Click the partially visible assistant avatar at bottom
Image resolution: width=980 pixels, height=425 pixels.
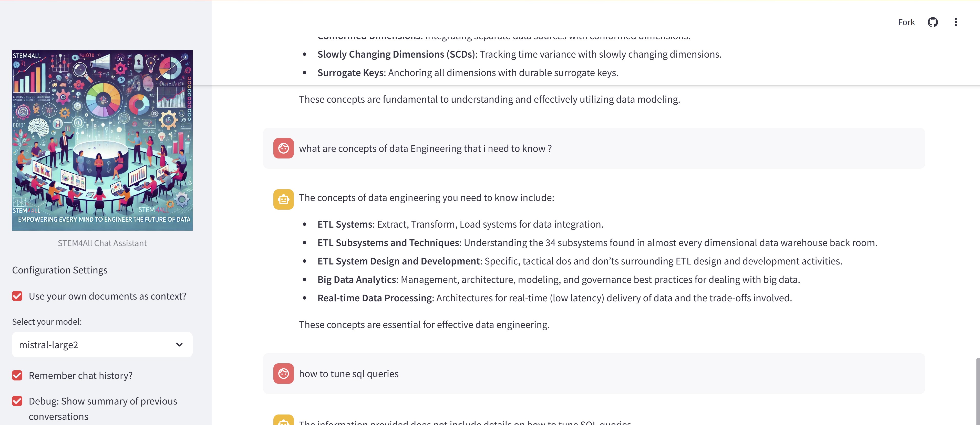click(283, 420)
